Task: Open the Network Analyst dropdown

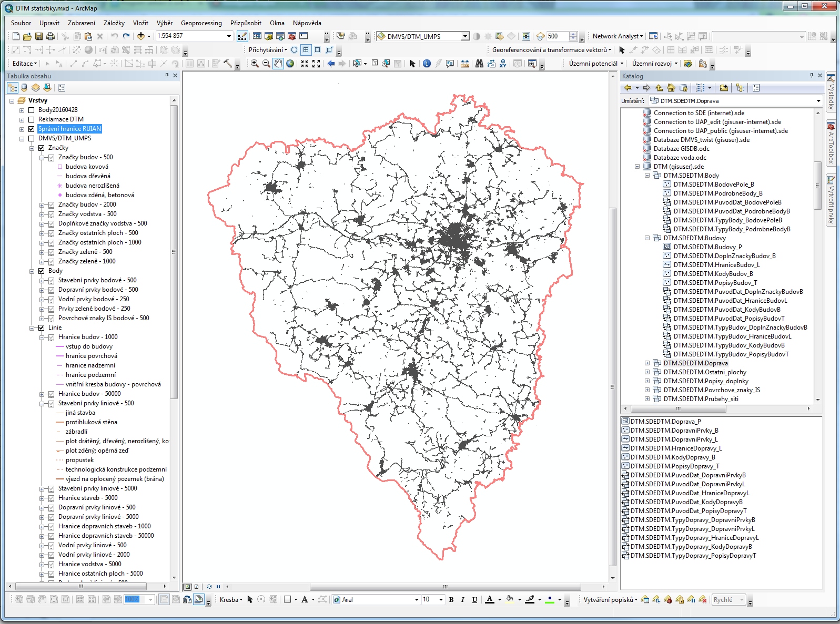Action: (618, 36)
